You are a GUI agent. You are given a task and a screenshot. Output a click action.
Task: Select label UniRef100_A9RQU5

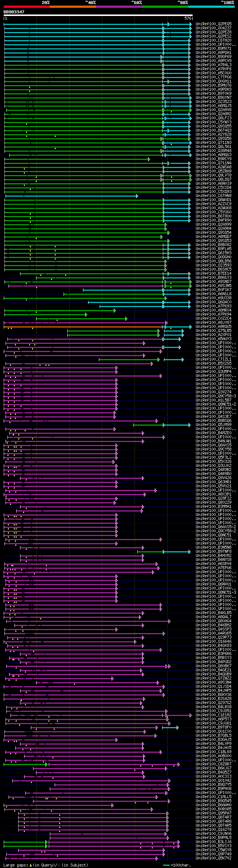click(213, 326)
